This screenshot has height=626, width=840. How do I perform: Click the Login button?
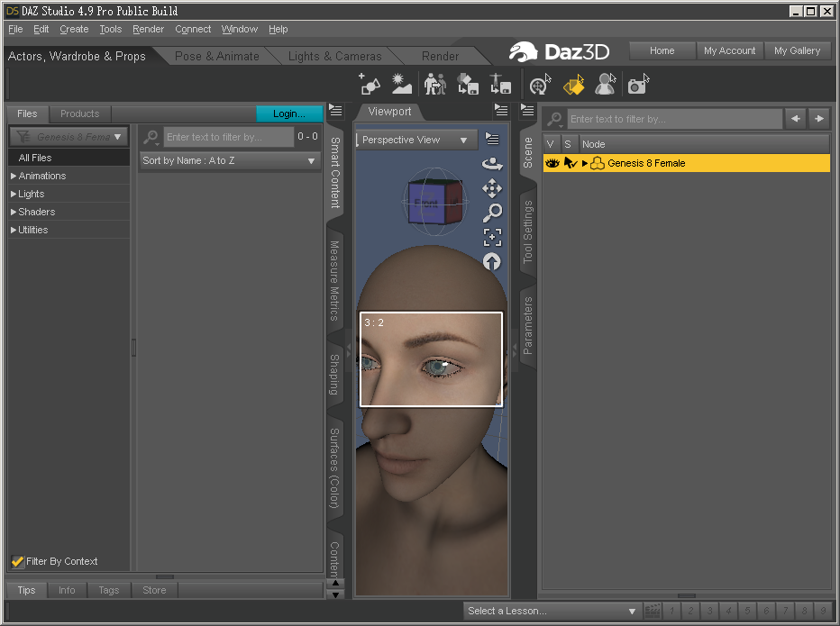(289, 113)
